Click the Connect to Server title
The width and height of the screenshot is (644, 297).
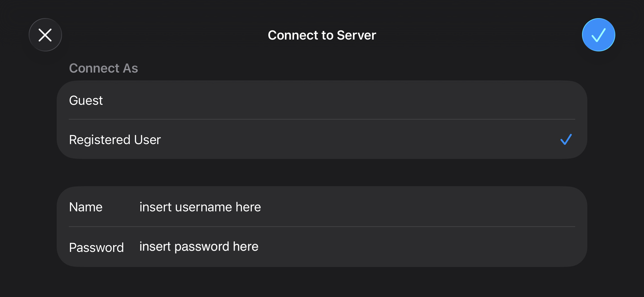click(x=322, y=35)
